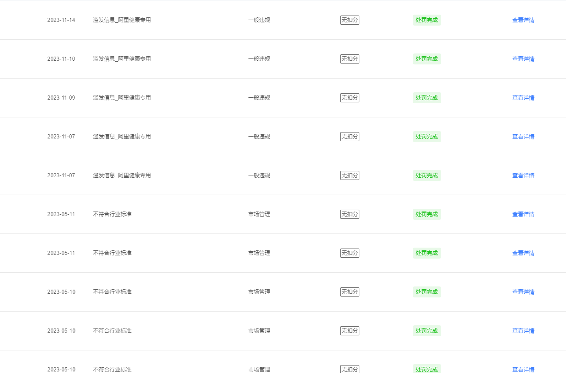
Task: Click the 一般违规 type in the 2023-11-09 row
Action: [259, 98]
